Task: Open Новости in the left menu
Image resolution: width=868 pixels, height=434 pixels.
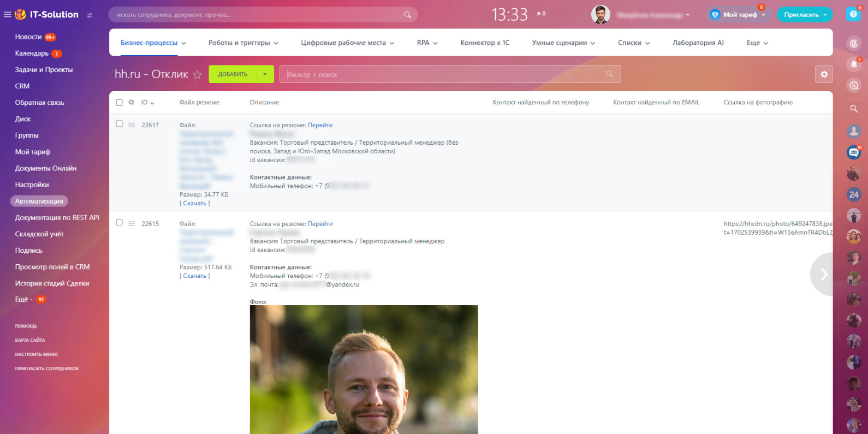Action: point(28,37)
